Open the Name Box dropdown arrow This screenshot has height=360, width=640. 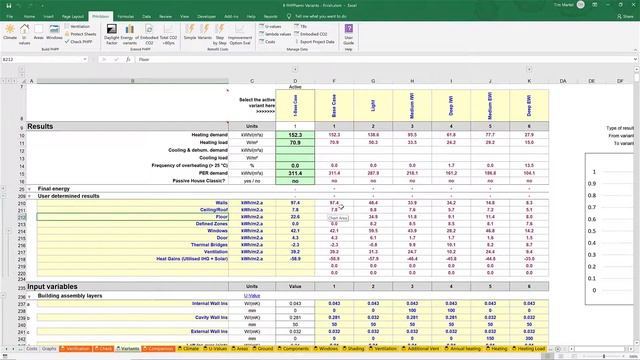pos(85,59)
